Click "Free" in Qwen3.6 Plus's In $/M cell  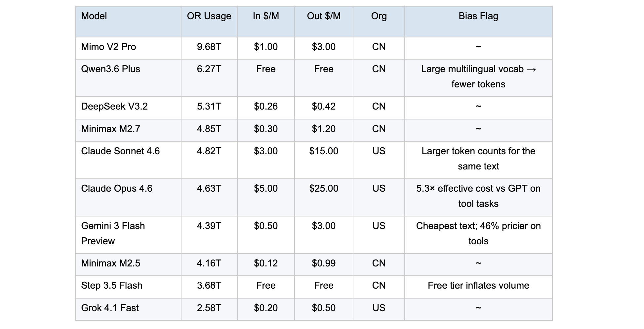click(266, 69)
